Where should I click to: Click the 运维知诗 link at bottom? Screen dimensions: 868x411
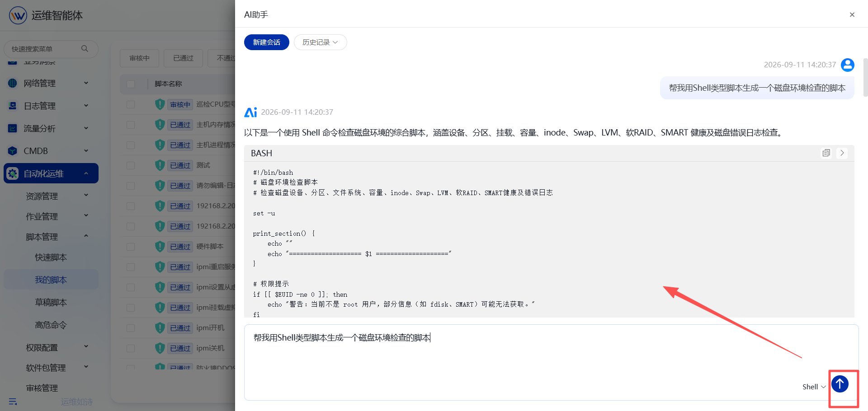(x=77, y=402)
